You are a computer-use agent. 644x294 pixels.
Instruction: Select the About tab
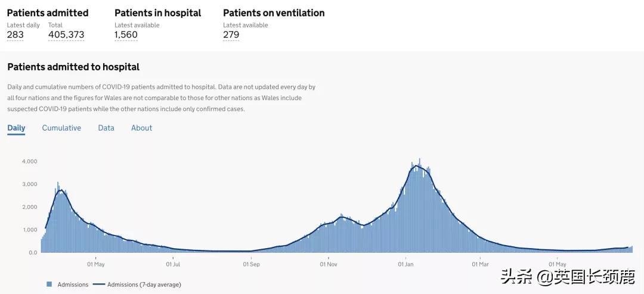coord(141,128)
